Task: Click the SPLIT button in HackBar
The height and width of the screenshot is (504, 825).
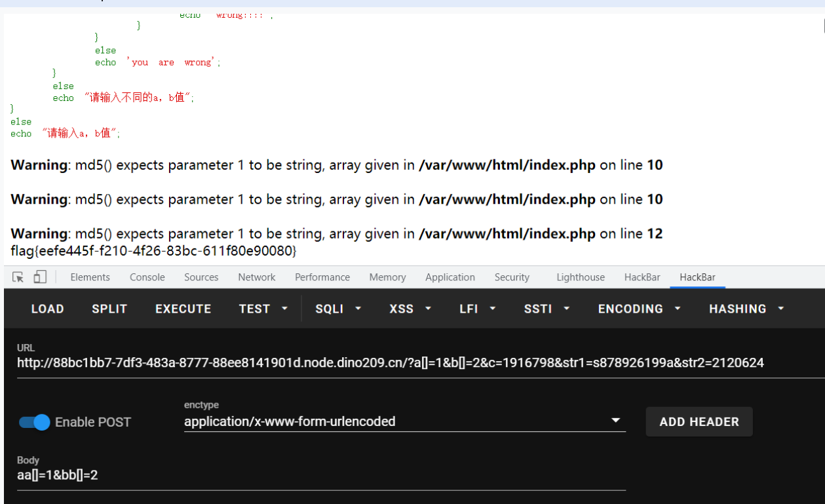Action: [x=109, y=309]
